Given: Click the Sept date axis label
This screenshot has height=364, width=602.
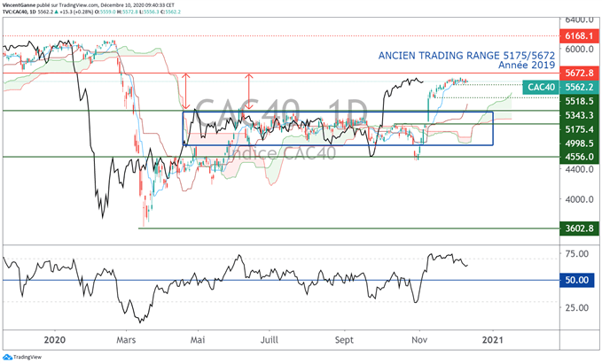Looking at the screenshot, I should [x=344, y=340].
